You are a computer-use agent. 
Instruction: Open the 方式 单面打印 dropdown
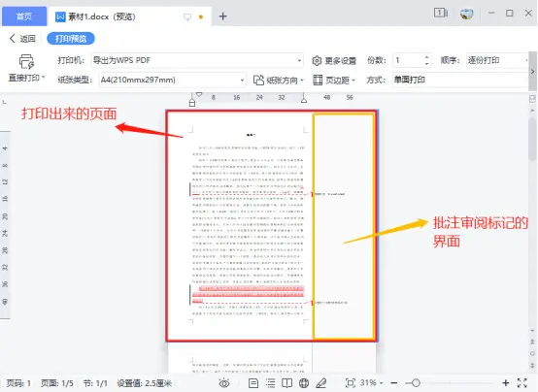[459, 80]
